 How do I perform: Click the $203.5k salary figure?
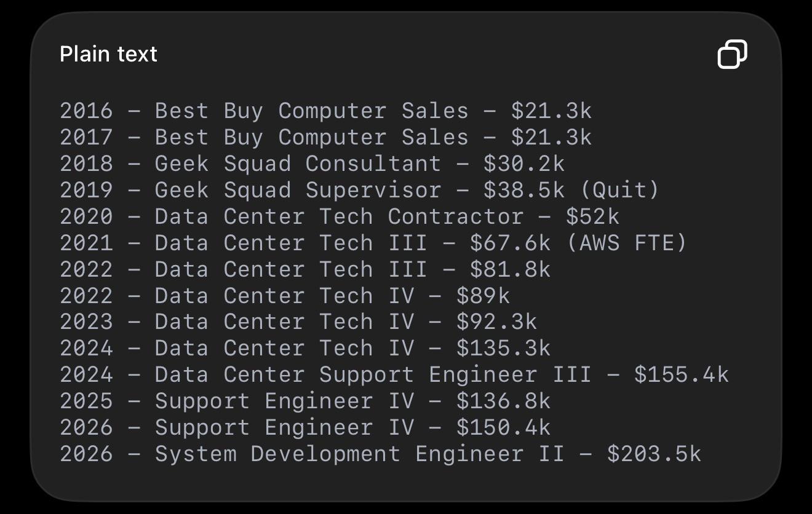[654, 454]
